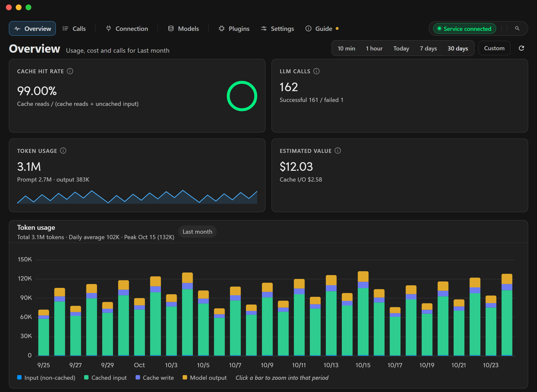
Task: Toggle the Cache write legend swatch
Action: 138,377
